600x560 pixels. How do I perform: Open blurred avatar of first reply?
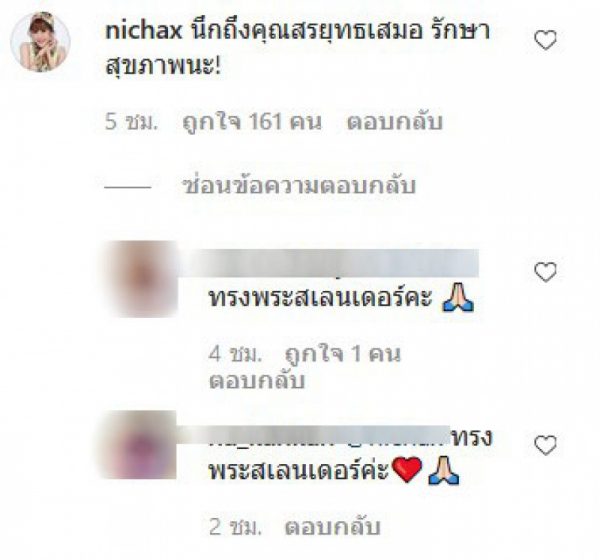coord(142,279)
